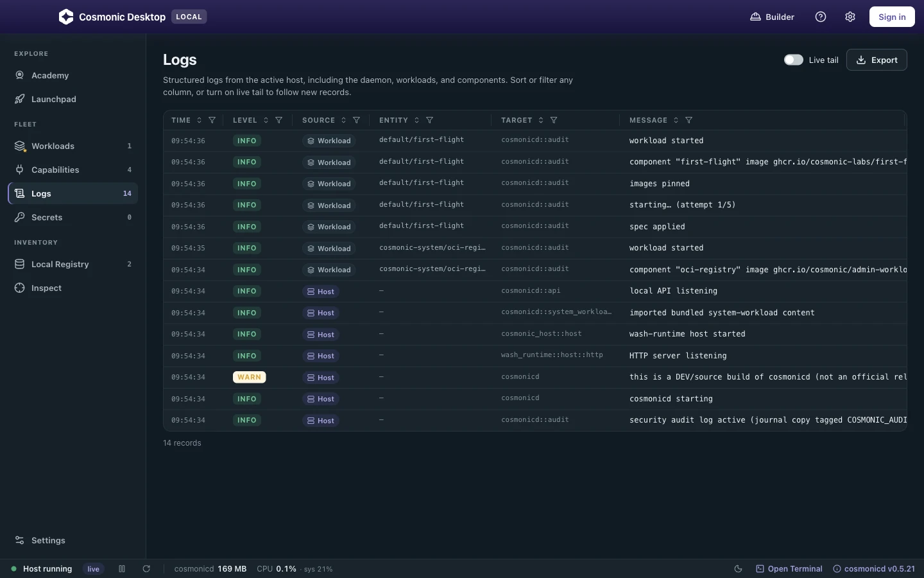
Task: Click 'wash_runtime::host::http' target cell
Action: [x=552, y=355]
